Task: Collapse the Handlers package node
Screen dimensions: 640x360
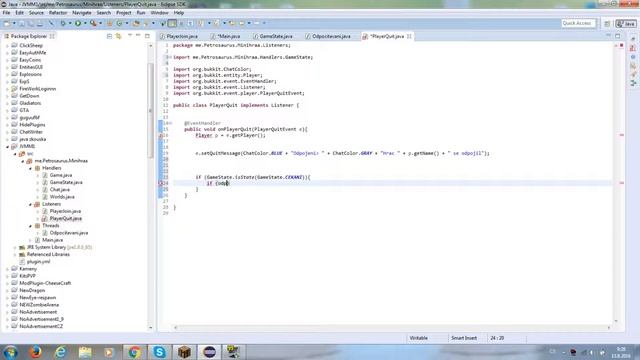Action: coord(30,168)
